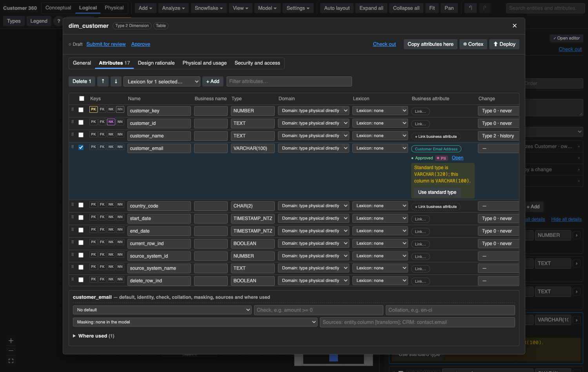Click Use standard type button
The height and width of the screenshot is (372, 588).
437,192
